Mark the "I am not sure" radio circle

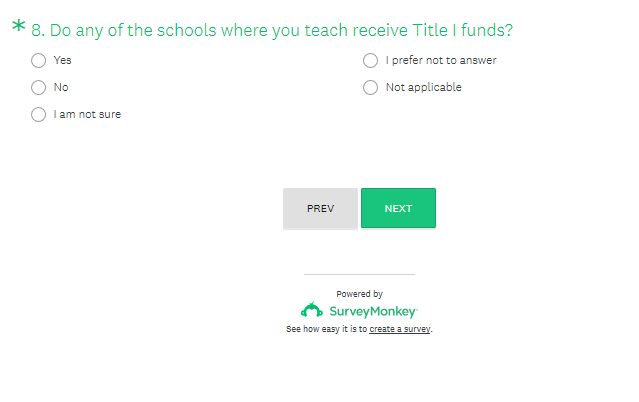(x=38, y=114)
